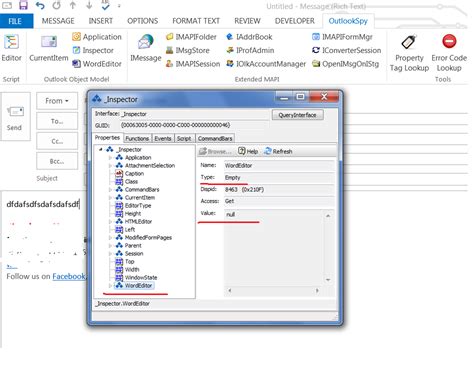Open the DEVELOPER ribbon tab
The height and width of the screenshot is (388, 474).
[295, 21]
